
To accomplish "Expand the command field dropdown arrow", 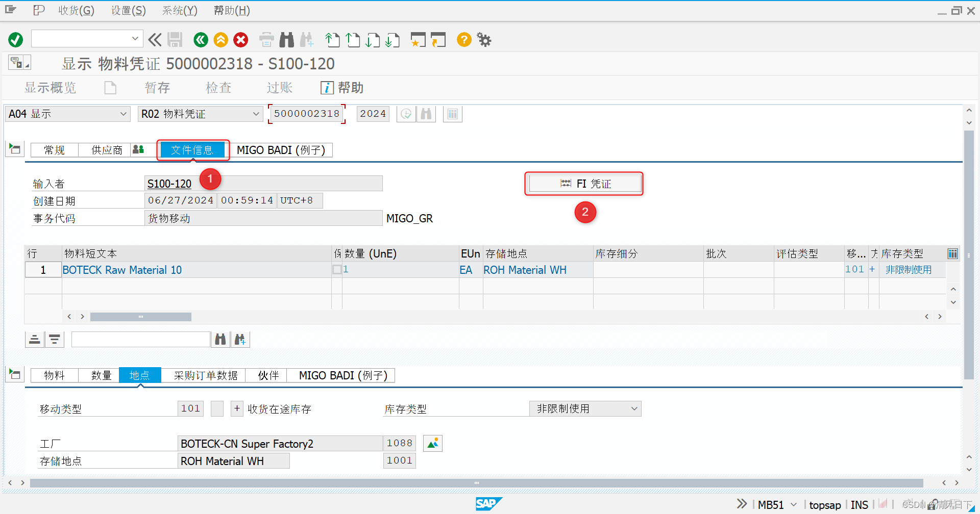I will pos(135,38).
